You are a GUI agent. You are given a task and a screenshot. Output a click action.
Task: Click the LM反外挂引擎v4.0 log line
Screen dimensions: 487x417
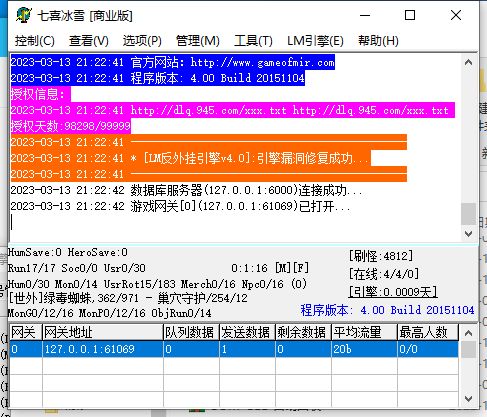point(190,158)
